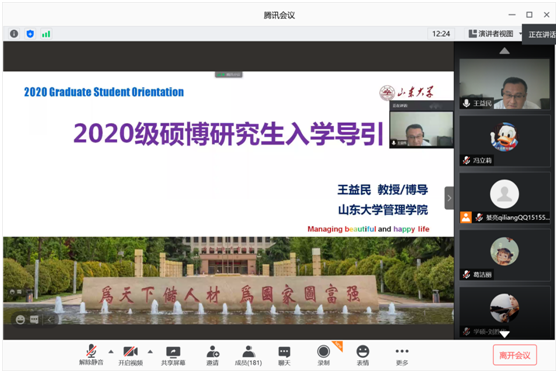
Task: Unmute the microphone (解除静音)
Action: [x=91, y=355]
